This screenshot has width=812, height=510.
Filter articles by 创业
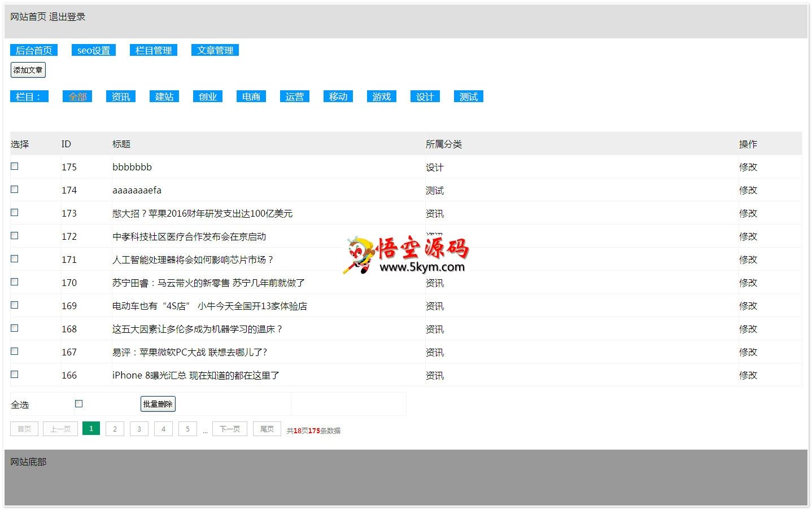coord(208,96)
